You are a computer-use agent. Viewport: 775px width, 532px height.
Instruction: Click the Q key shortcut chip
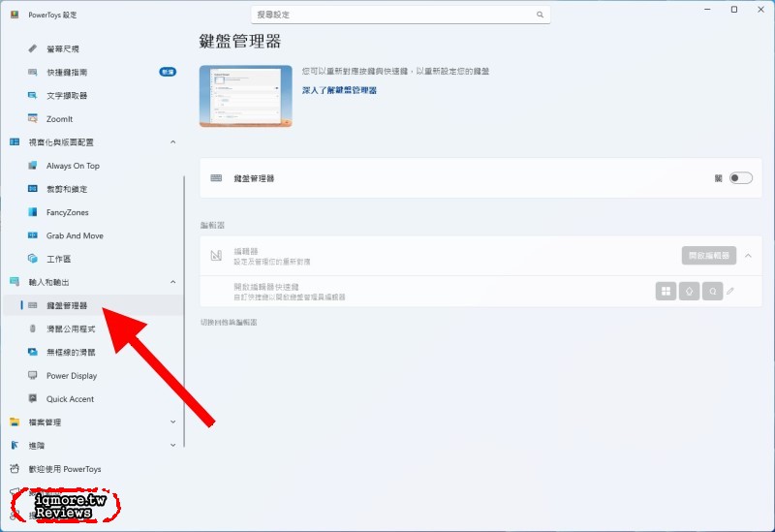(713, 292)
